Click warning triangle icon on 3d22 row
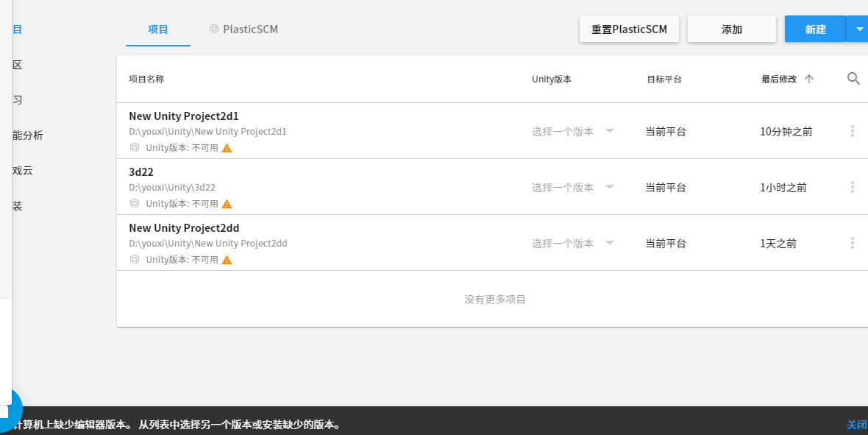The height and width of the screenshot is (435, 868). click(227, 204)
